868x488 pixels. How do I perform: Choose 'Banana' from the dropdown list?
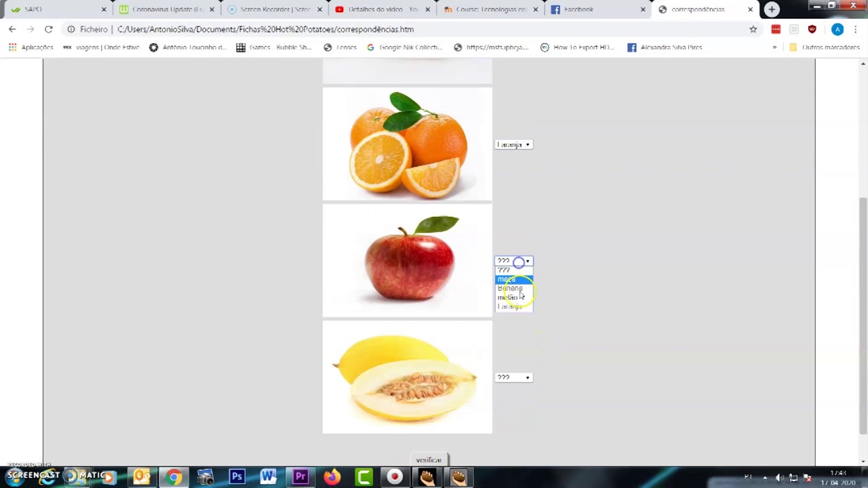(514, 288)
